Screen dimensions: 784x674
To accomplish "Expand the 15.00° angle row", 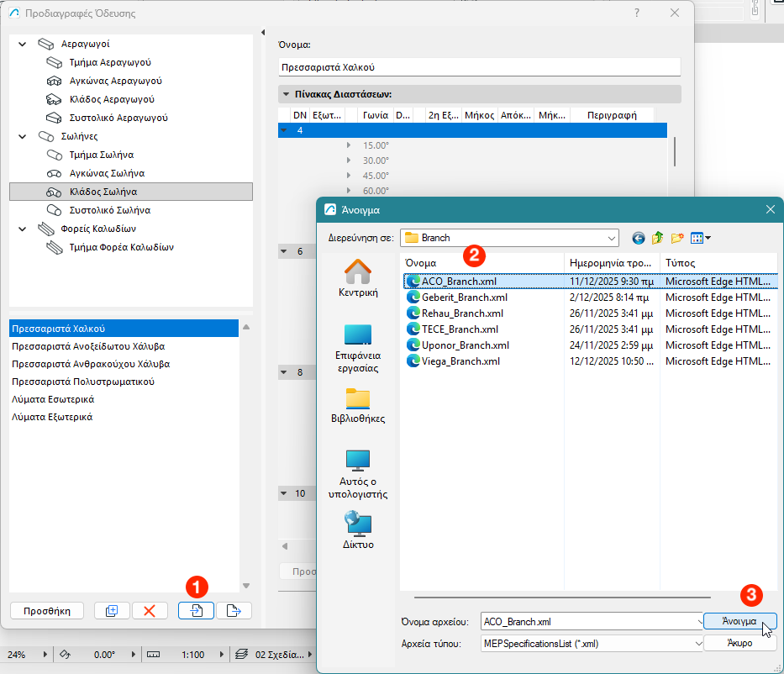I will click(x=349, y=145).
